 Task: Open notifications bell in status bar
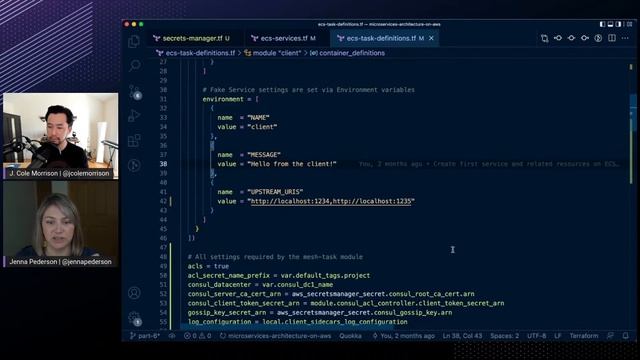pos(626,336)
